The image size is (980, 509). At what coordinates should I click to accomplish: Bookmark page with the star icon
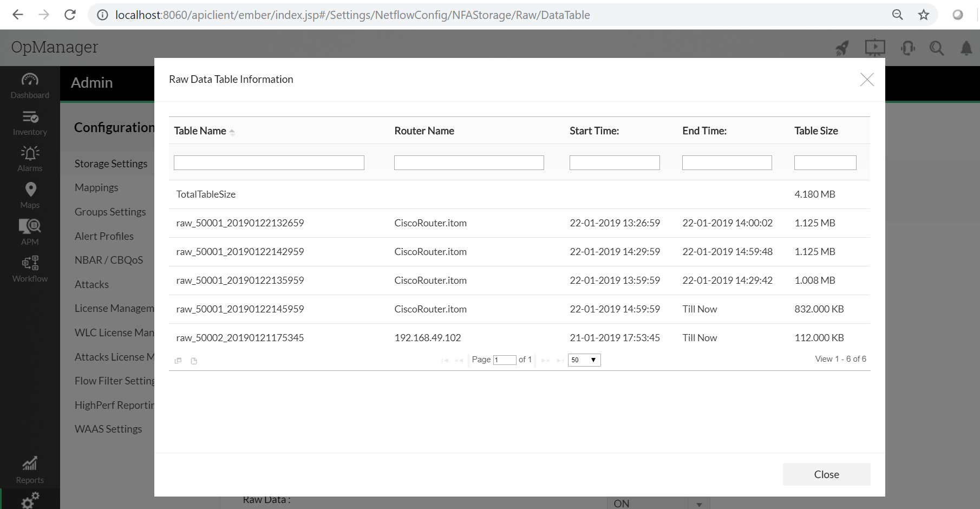924,15
